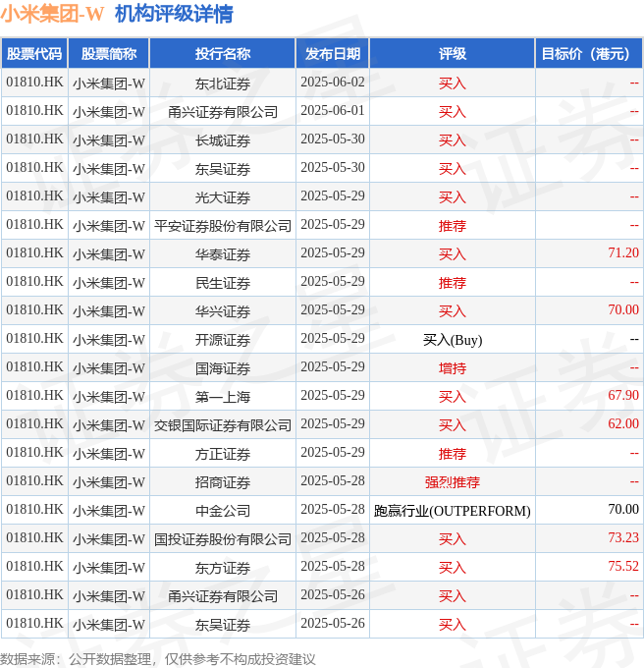Select the 交银国际证券有限公司 cell
Viewport: 644px width, 668px height.
pos(223,425)
